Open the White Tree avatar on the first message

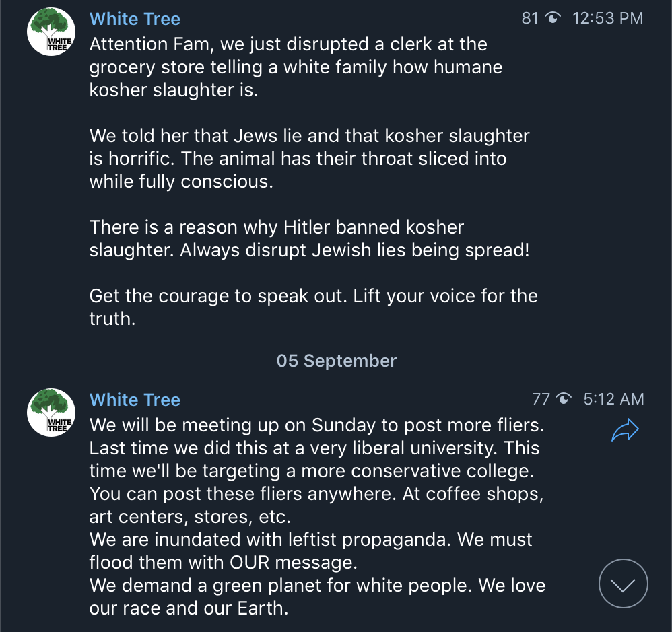point(51,33)
